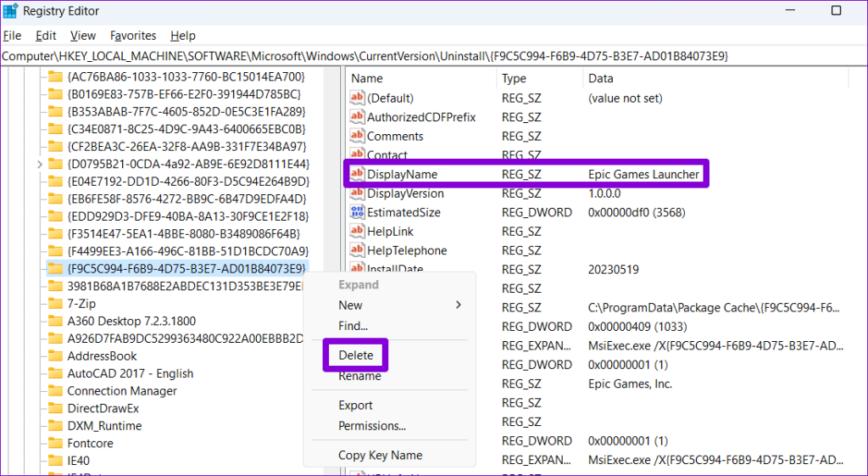Screen dimensions: 868x476
Task: Select folder icon of {F4499EE3-A166...} key
Action: point(55,251)
